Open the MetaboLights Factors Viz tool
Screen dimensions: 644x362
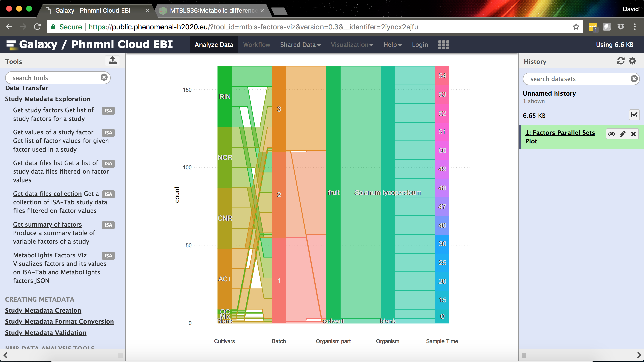tap(50, 255)
